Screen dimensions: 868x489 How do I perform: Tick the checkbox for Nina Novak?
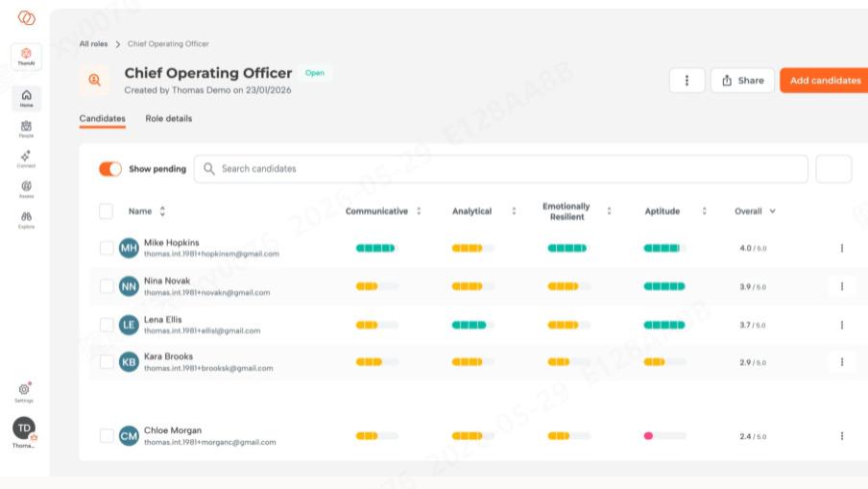pyautogui.click(x=107, y=286)
